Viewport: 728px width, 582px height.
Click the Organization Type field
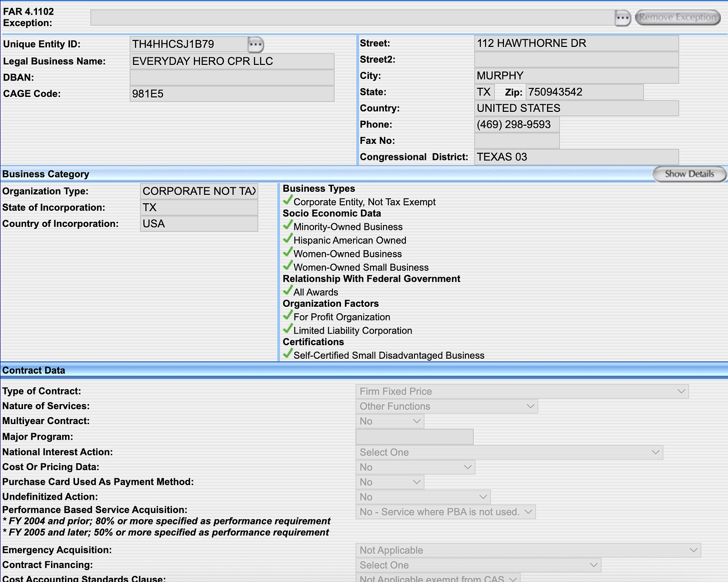(199, 191)
